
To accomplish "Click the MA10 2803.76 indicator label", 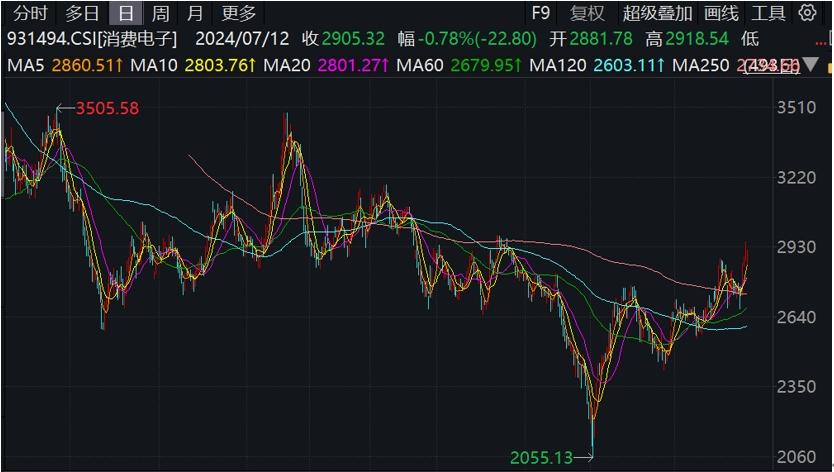I will 193,65.
